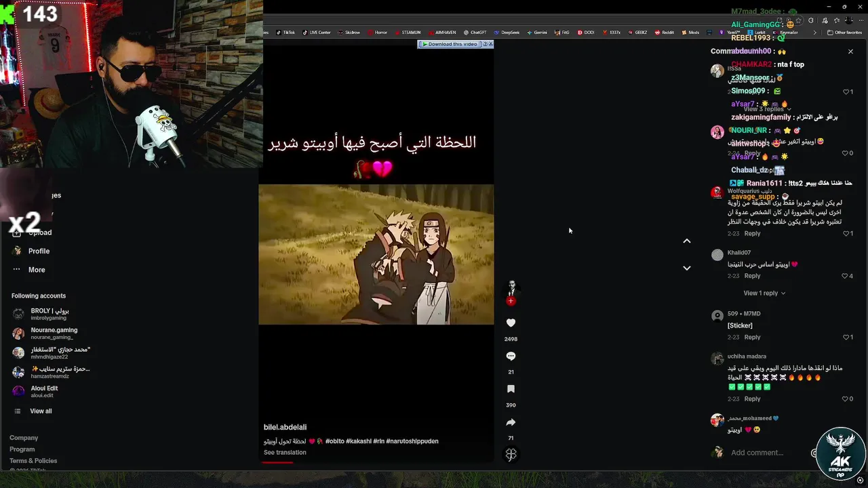The height and width of the screenshot is (488, 868).
Task: Open the BROLY followed account
Action: tap(41, 314)
